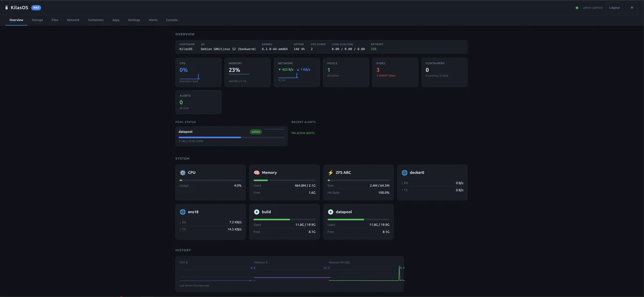The width and height of the screenshot is (644, 297).
Task: Click the green download arrow in Network card
Action: tap(280, 70)
